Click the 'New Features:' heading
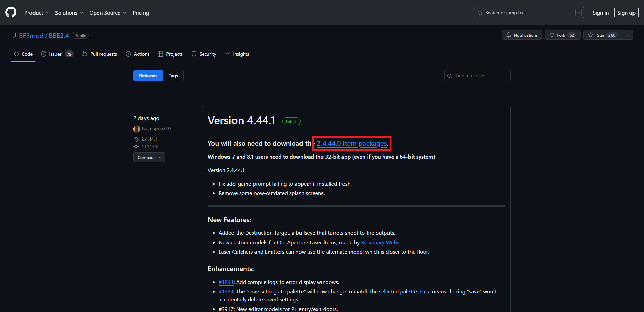 [229, 220]
